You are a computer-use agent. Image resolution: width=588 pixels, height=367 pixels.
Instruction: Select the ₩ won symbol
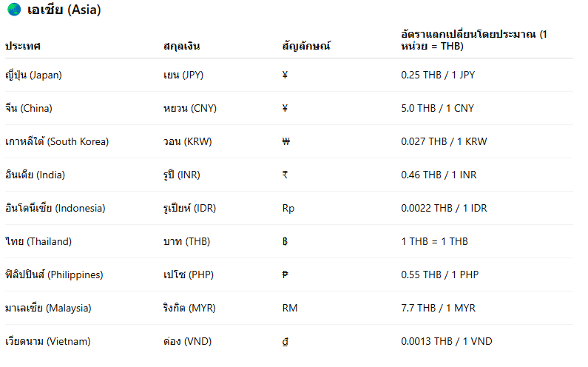(286, 142)
